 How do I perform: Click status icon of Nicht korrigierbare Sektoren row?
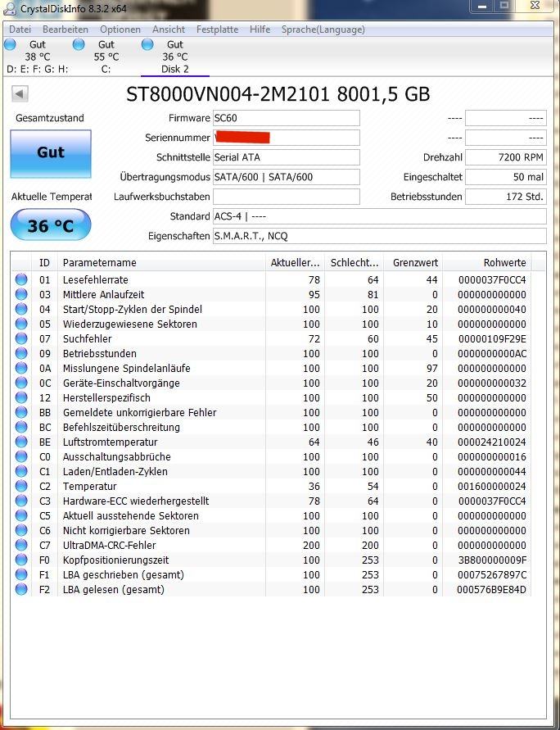click(x=21, y=530)
